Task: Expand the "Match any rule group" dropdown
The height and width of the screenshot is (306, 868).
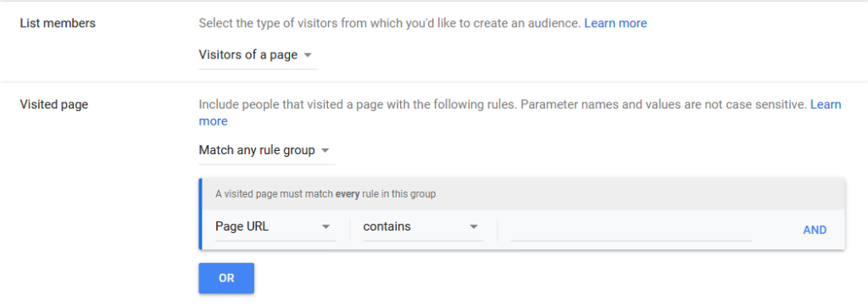Action: 267,151
